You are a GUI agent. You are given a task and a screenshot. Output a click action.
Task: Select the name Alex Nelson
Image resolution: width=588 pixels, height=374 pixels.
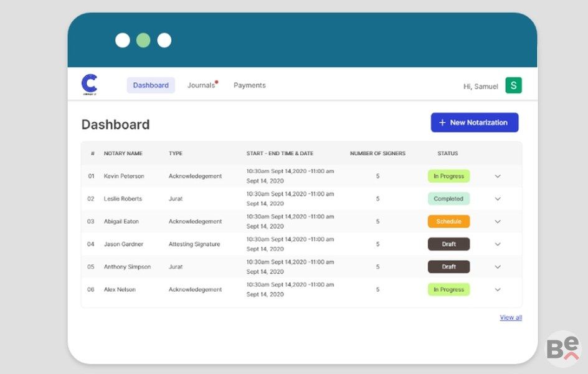120,290
